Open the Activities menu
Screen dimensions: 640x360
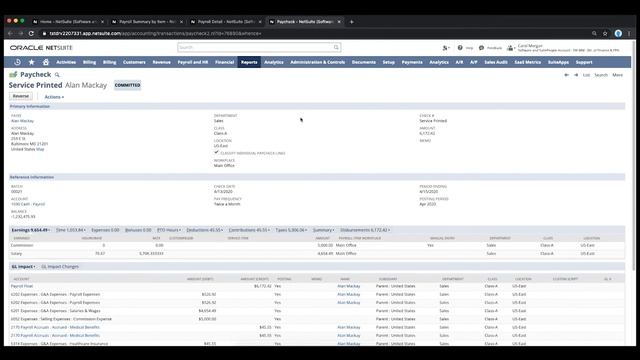[x=66, y=62]
